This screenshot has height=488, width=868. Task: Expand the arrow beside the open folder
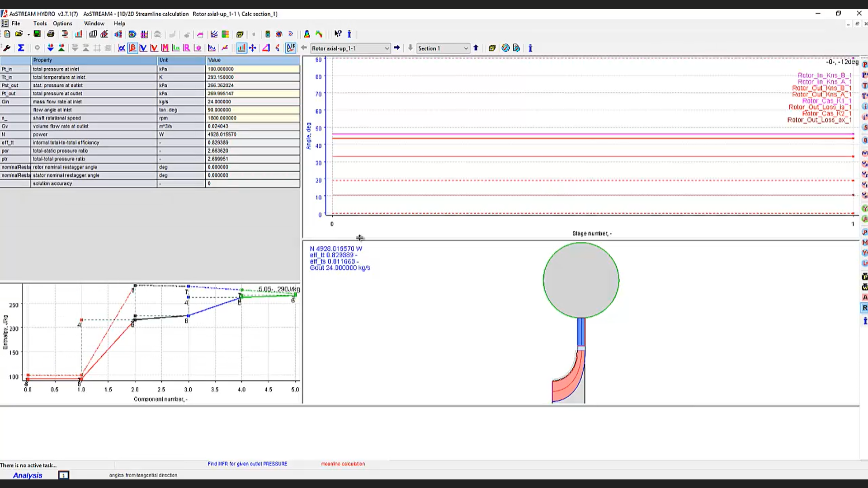point(28,34)
